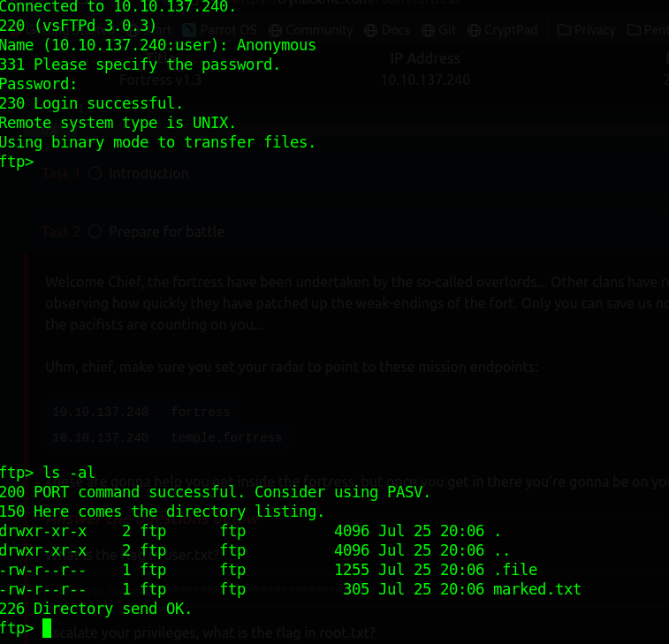Click the Task 2 completion circle
669x644 pixels.
click(95, 232)
